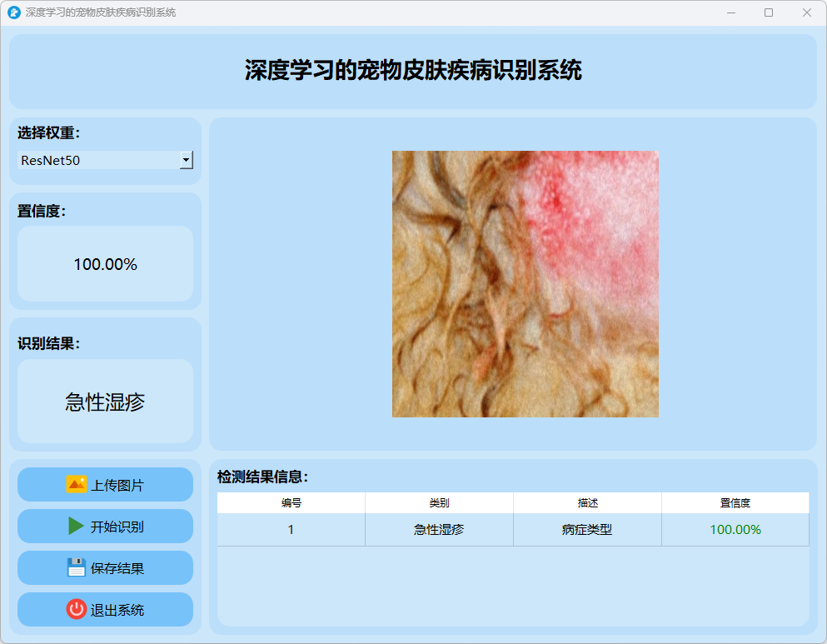Screen dimensions: 827x644
Task: Click the large 急性湿疹 result box
Action: click(x=106, y=402)
